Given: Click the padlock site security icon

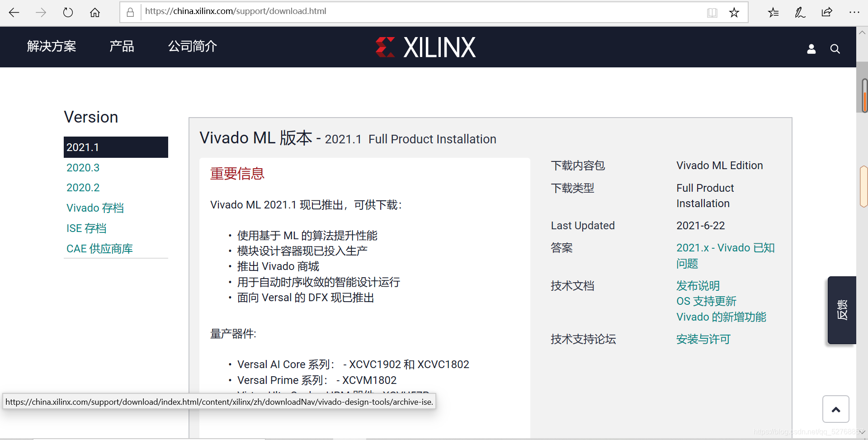Looking at the screenshot, I should tap(130, 12).
